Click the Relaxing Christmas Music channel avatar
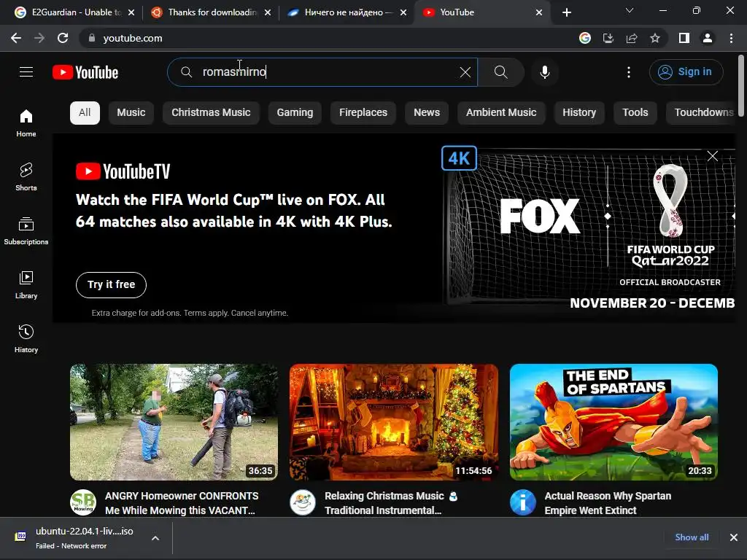 303,502
